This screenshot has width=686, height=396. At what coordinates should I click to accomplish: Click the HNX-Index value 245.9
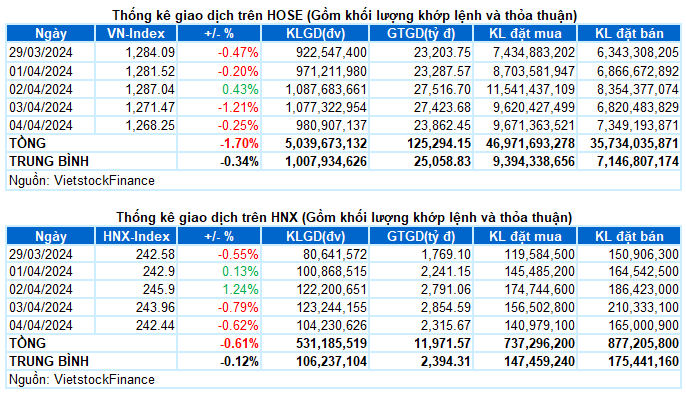158,289
